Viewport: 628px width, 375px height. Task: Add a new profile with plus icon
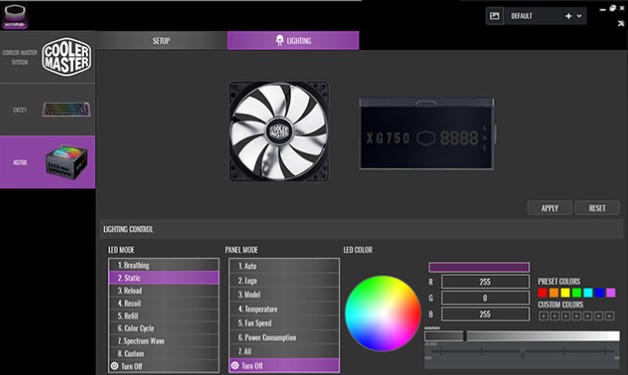[x=568, y=16]
